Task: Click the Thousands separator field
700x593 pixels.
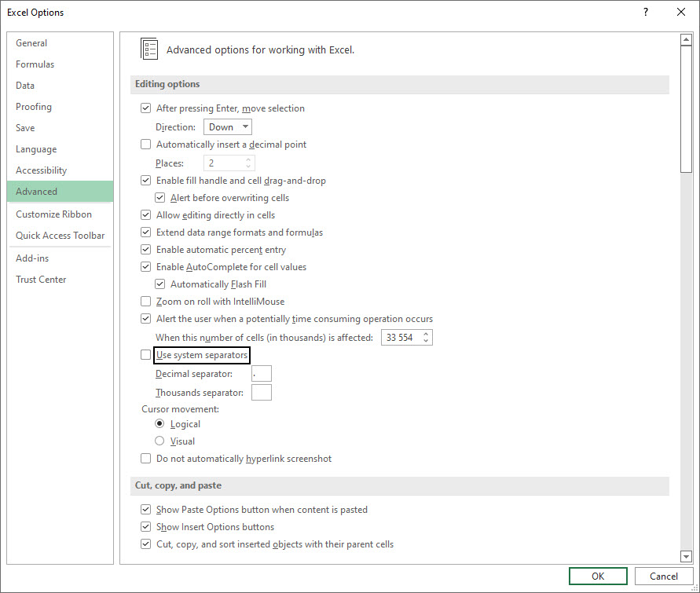Action: 261,392
